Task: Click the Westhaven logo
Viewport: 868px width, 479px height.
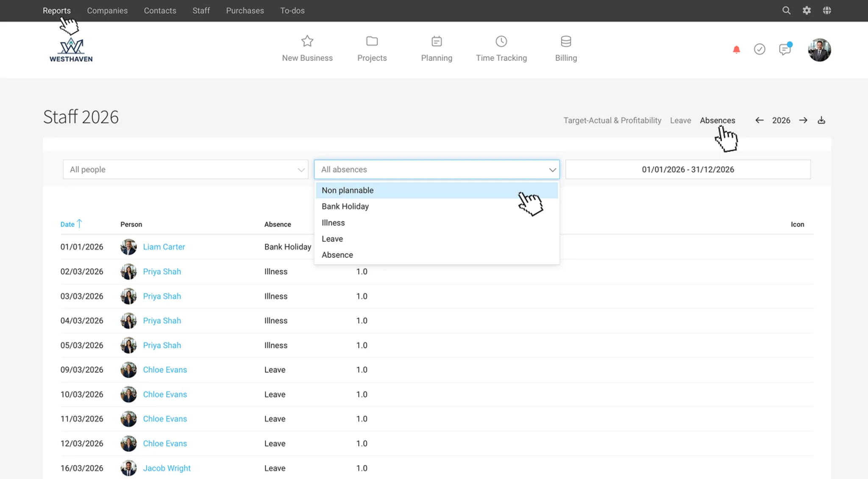Action: point(71,50)
